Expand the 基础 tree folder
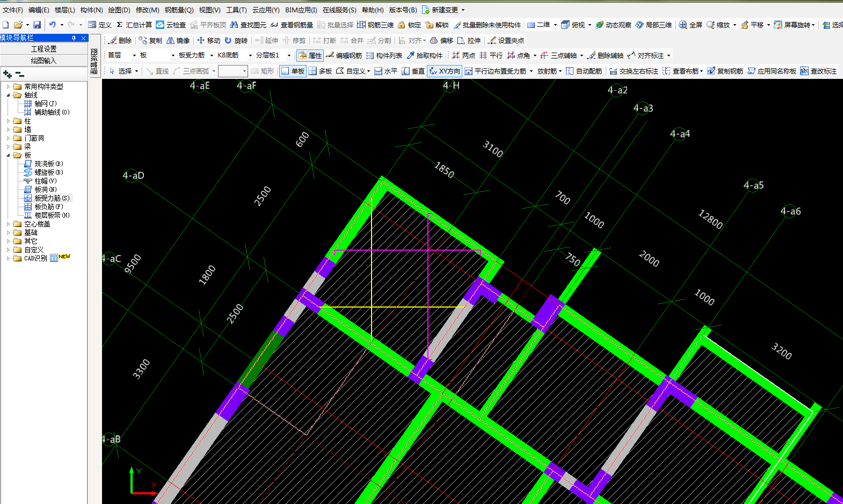The image size is (843, 504). 8,232
